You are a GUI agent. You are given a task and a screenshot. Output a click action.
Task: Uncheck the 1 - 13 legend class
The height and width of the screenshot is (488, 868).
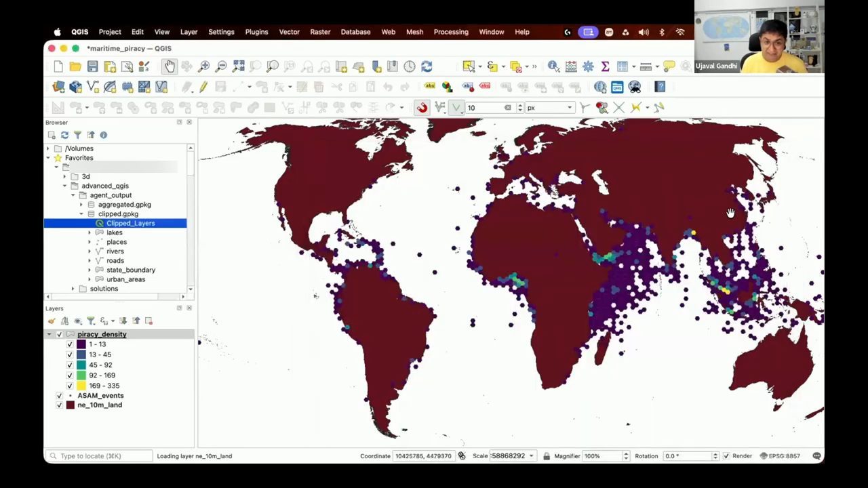(70, 344)
